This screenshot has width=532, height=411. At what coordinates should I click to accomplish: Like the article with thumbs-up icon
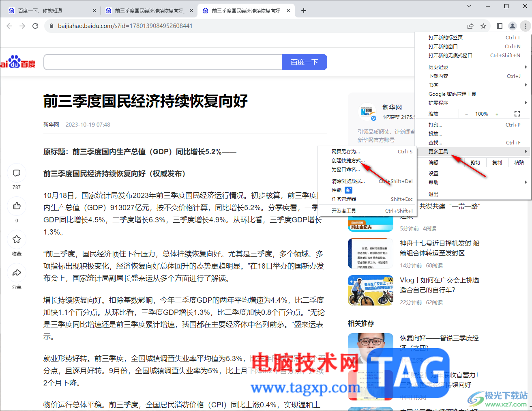17,206
